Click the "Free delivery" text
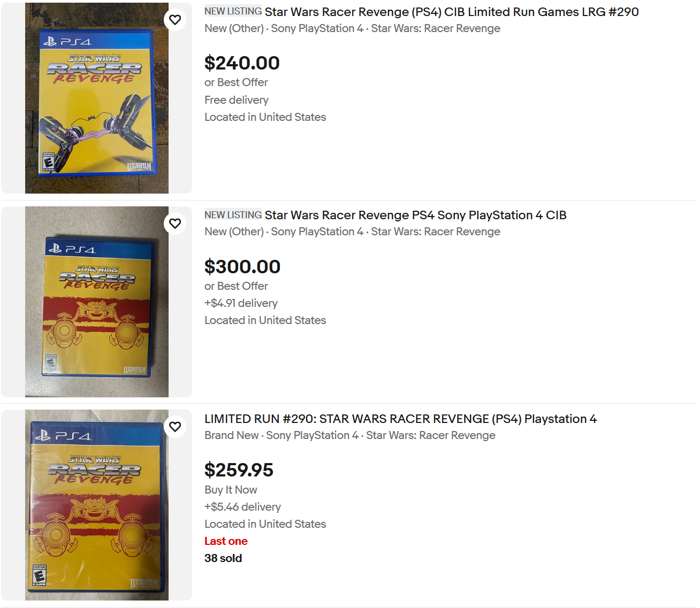The height and width of the screenshot is (608, 700). [237, 100]
